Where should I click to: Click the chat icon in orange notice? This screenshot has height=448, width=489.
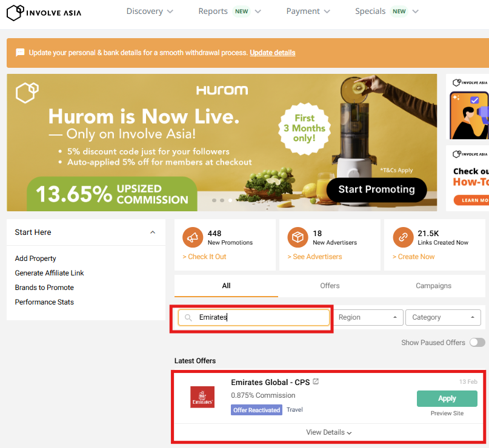click(20, 53)
